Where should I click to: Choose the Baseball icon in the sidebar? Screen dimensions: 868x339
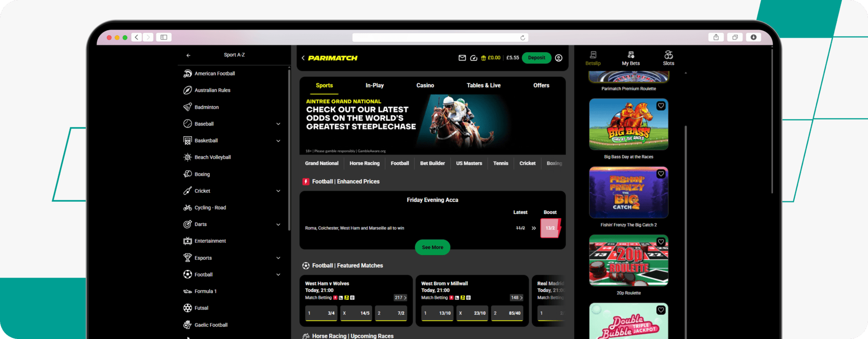188,124
